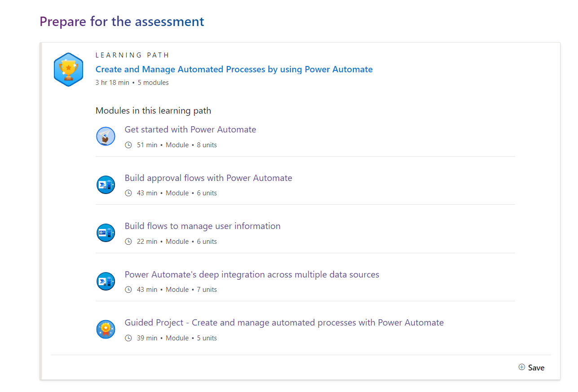Click the '7 units' text
Image resolution: width=578 pixels, height=392 pixels.
click(207, 290)
